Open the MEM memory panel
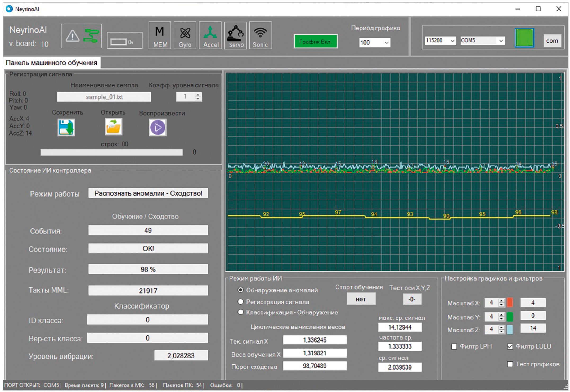This screenshot has height=392, width=570. pyautogui.click(x=160, y=36)
